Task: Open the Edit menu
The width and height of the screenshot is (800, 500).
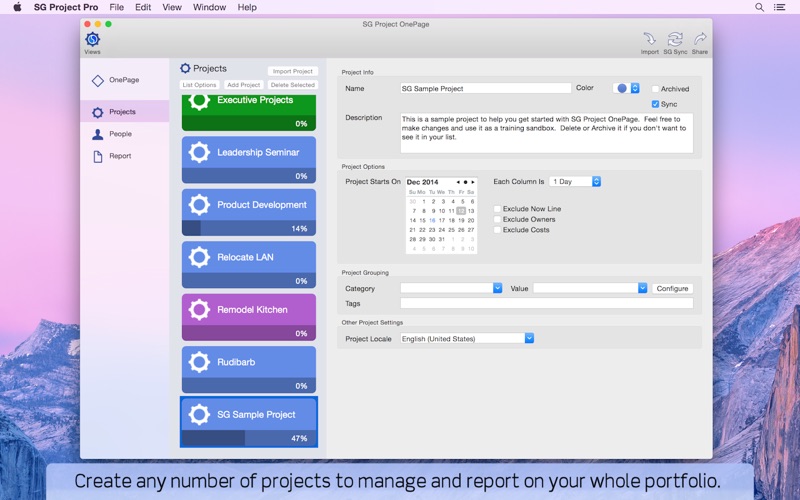Action: click(x=143, y=7)
